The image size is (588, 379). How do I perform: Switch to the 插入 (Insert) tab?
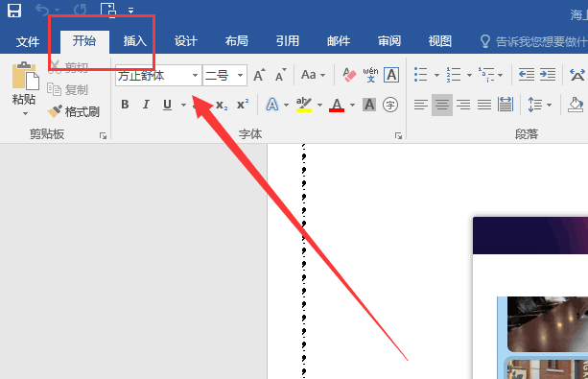(x=134, y=41)
